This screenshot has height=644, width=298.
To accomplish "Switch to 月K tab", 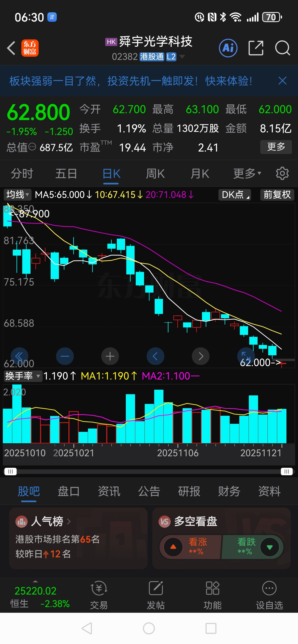I will (x=200, y=173).
